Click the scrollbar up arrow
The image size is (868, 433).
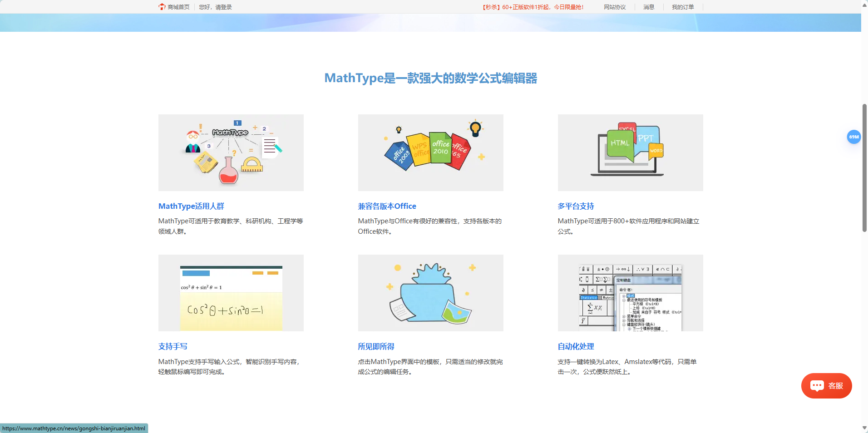[864, 5]
